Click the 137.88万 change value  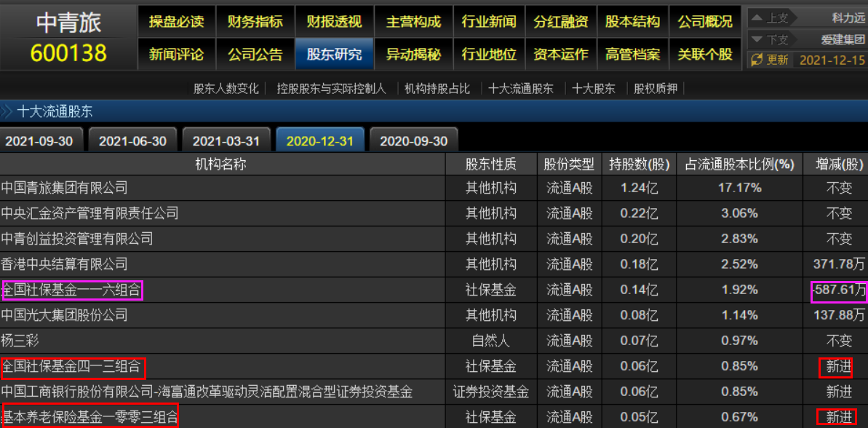click(x=839, y=315)
